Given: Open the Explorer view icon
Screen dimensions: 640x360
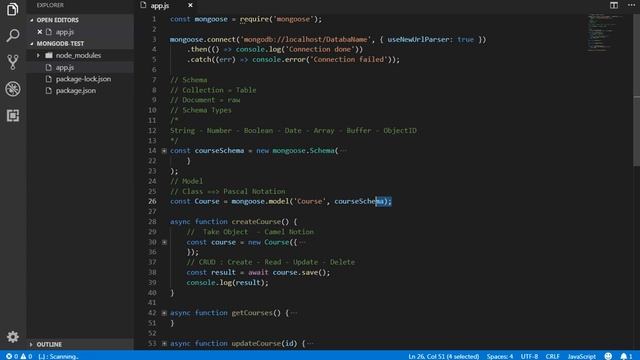Looking at the screenshot, I should coord(13,9).
